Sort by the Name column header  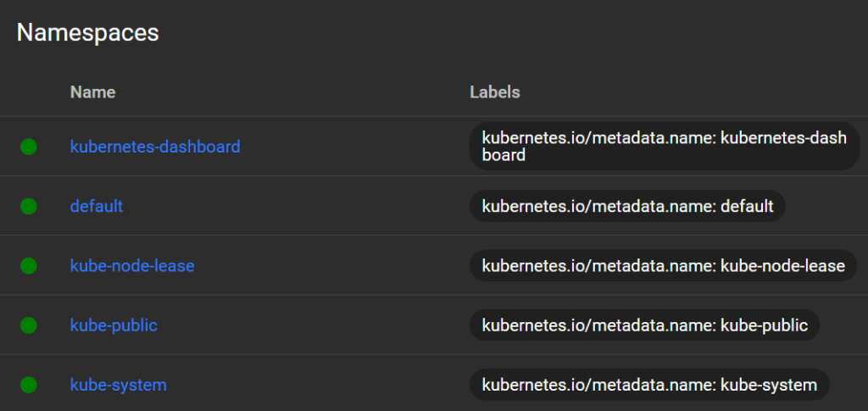[x=93, y=92]
